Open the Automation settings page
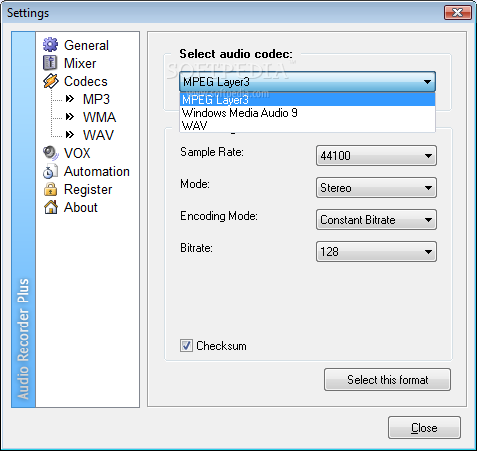Image resolution: width=477 pixels, height=451 pixels. (x=97, y=171)
